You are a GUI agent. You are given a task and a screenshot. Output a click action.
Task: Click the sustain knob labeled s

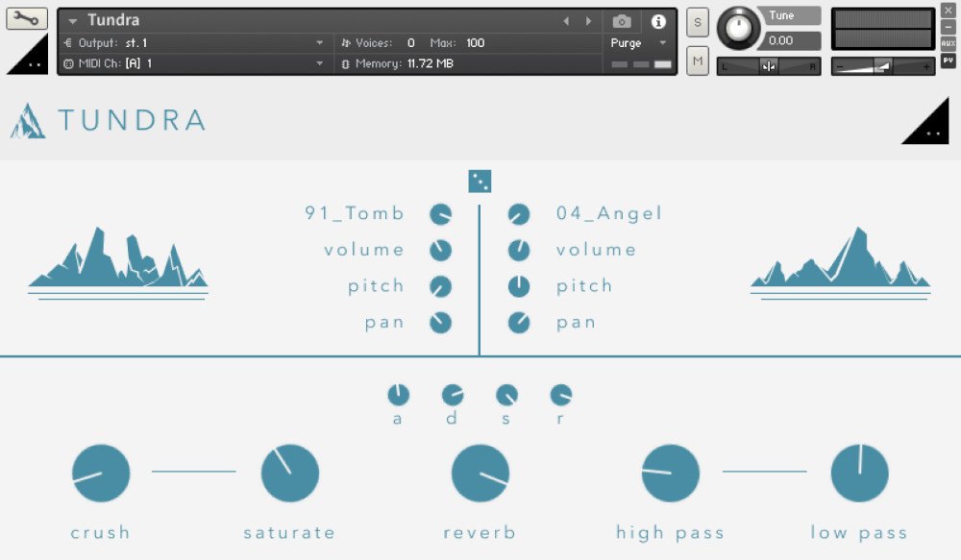[x=506, y=395]
